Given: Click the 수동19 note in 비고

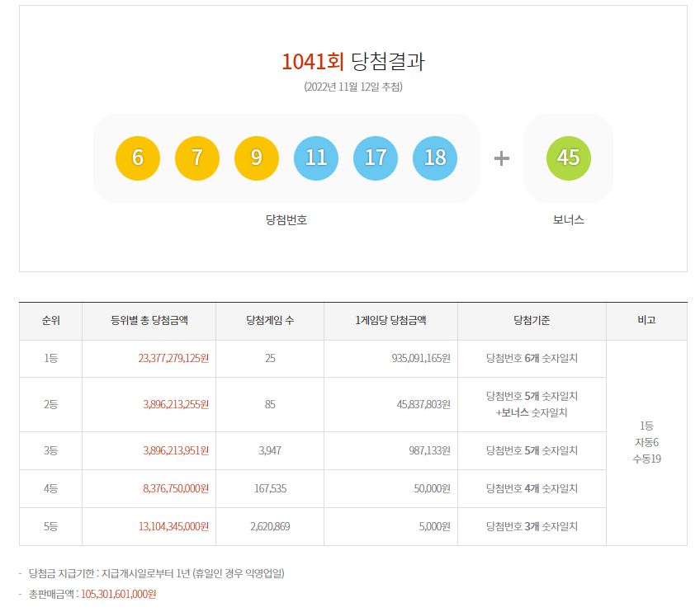Looking at the screenshot, I should [646, 459].
